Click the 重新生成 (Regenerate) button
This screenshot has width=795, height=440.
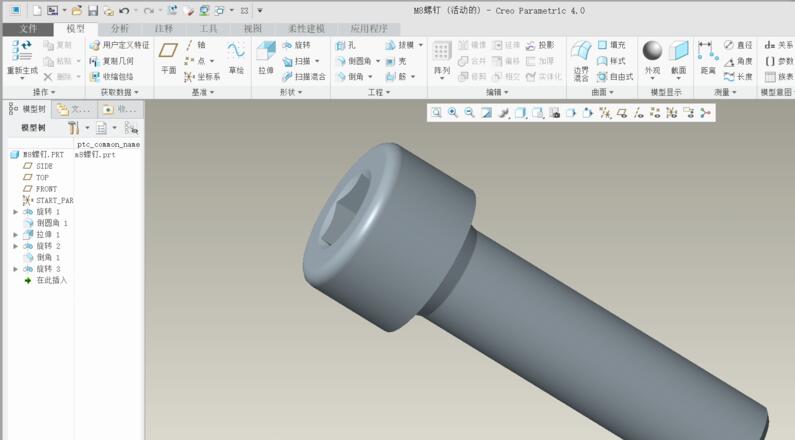pos(22,60)
